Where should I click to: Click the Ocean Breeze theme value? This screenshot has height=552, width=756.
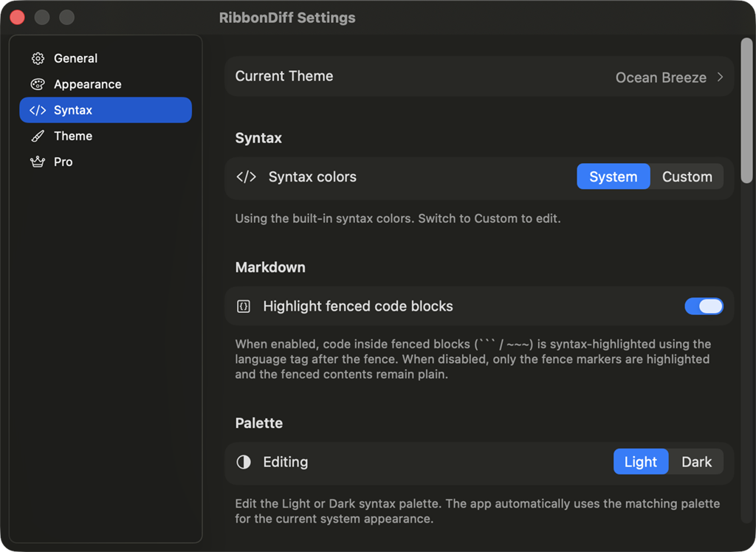[x=661, y=77]
